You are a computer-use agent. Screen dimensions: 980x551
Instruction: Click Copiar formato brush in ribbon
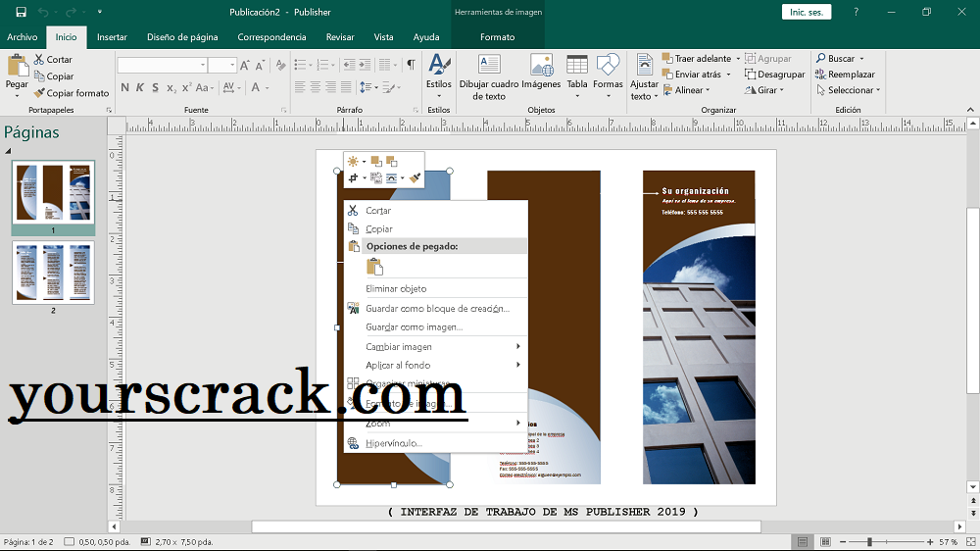[72, 93]
